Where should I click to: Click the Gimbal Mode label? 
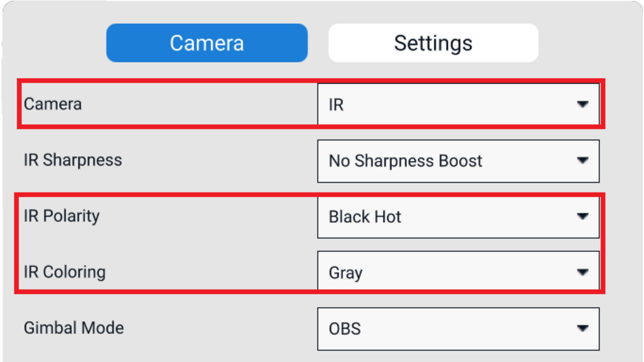tap(74, 328)
